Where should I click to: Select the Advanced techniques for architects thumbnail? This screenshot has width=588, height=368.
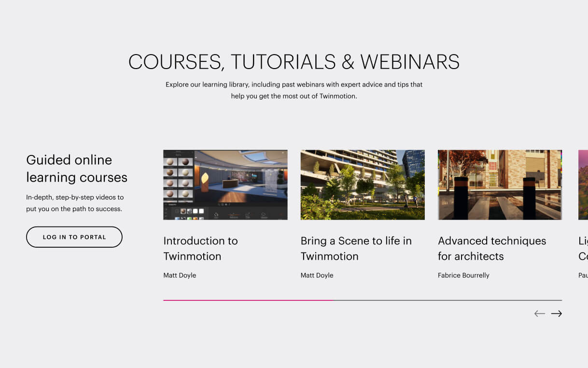(499, 184)
